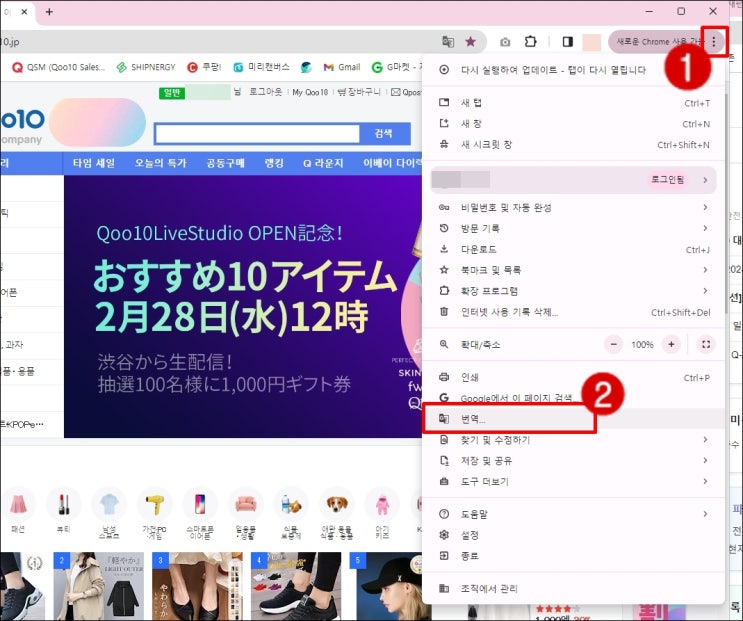Open a new browser tab with plus
743x621 pixels.
(x=49, y=11)
